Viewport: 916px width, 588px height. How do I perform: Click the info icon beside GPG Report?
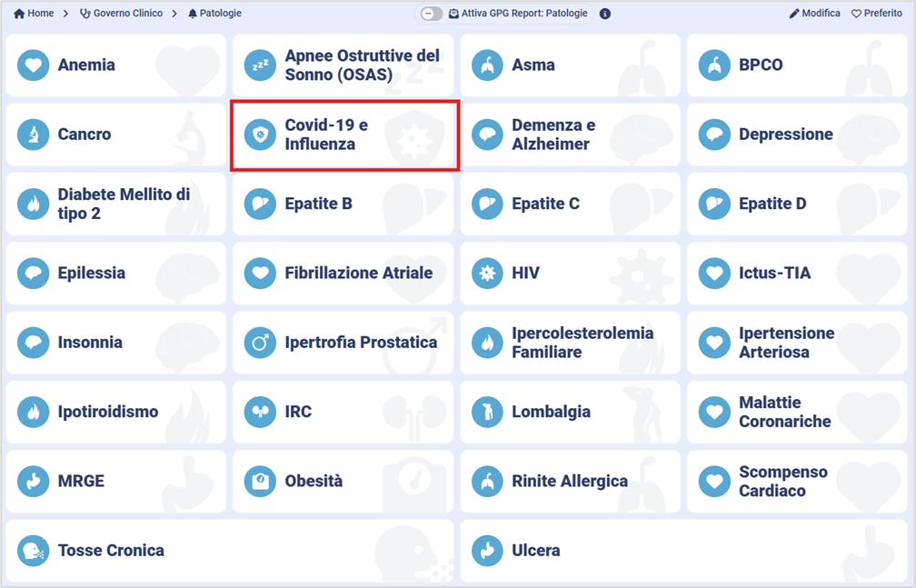click(x=605, y=14)
